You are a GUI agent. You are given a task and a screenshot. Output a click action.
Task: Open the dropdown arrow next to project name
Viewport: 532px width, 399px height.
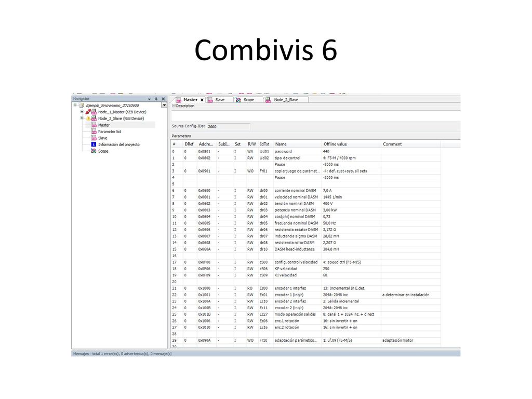tap(164, 105)
